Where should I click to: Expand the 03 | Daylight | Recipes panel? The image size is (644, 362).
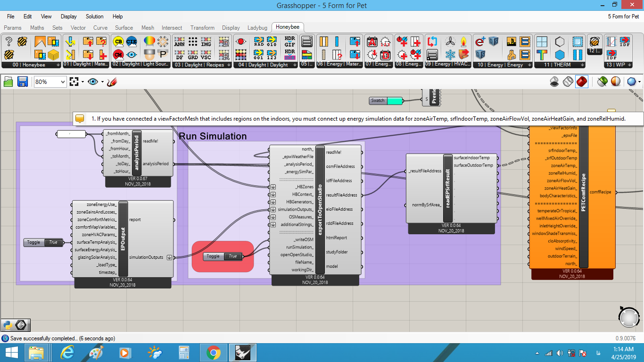point(202,65)
